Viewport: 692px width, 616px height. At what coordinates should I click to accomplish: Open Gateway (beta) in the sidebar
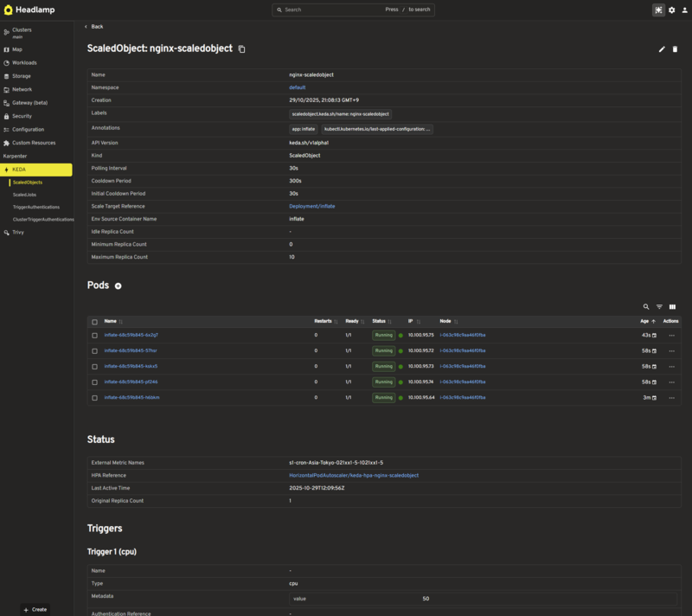[29, 103]
